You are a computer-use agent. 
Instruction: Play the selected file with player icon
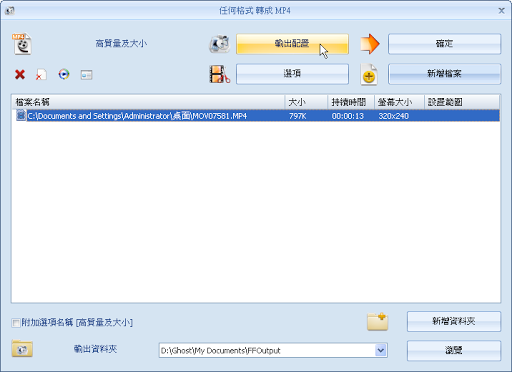[64, 74]
